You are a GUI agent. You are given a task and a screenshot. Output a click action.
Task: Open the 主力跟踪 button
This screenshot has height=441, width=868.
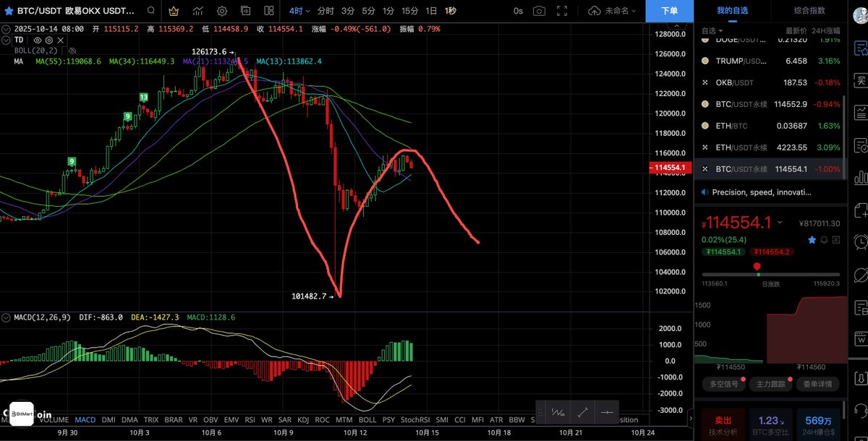[770, 384]
